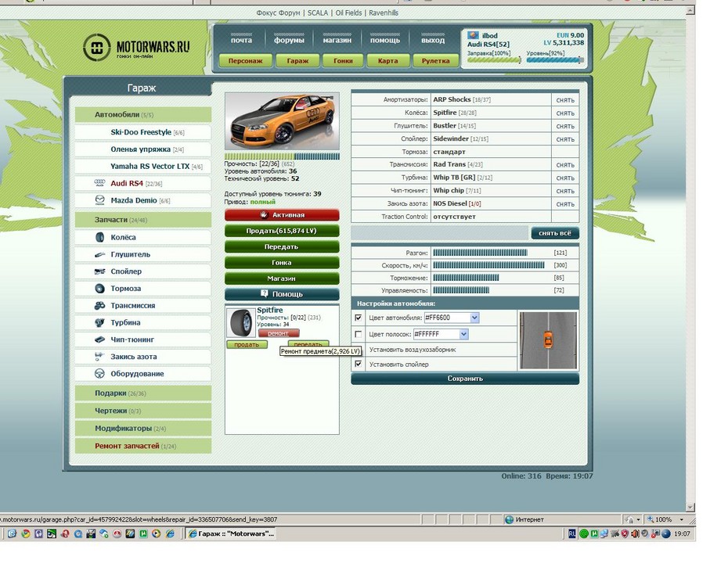
Task: Open the 100% zoom level dropdown
Action: (x=682, y=519)
